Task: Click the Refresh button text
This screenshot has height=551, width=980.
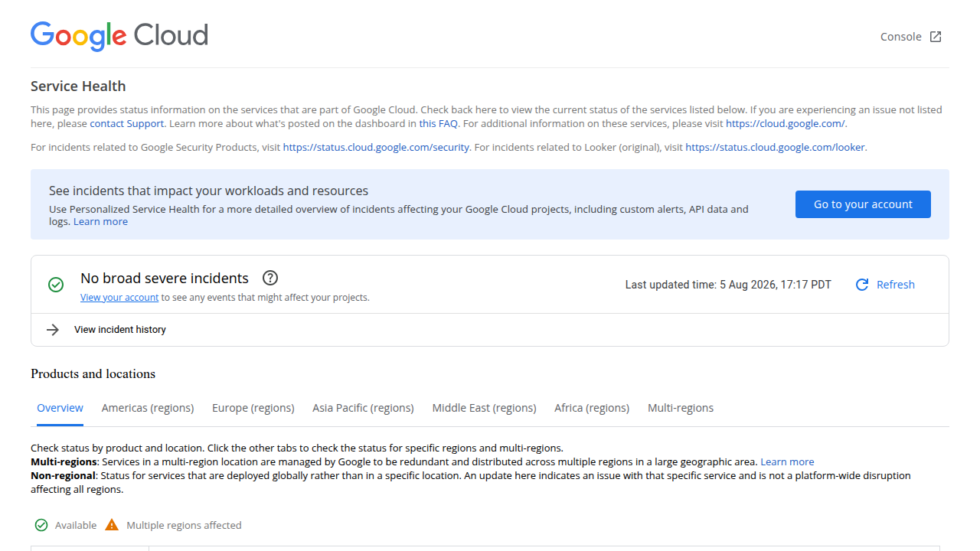Action: [x=896, y=285]
